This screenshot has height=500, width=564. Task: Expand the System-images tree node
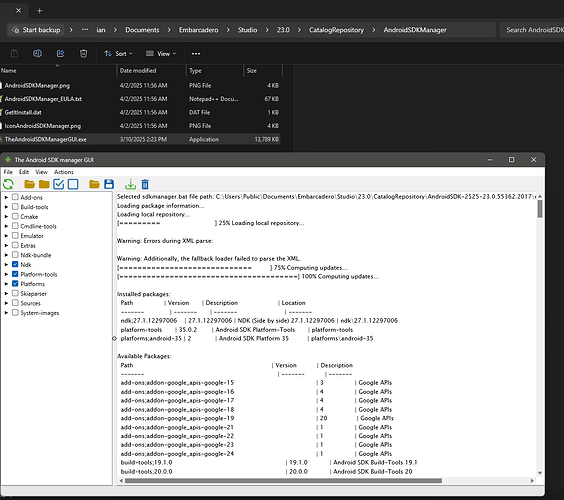[6, 313]
